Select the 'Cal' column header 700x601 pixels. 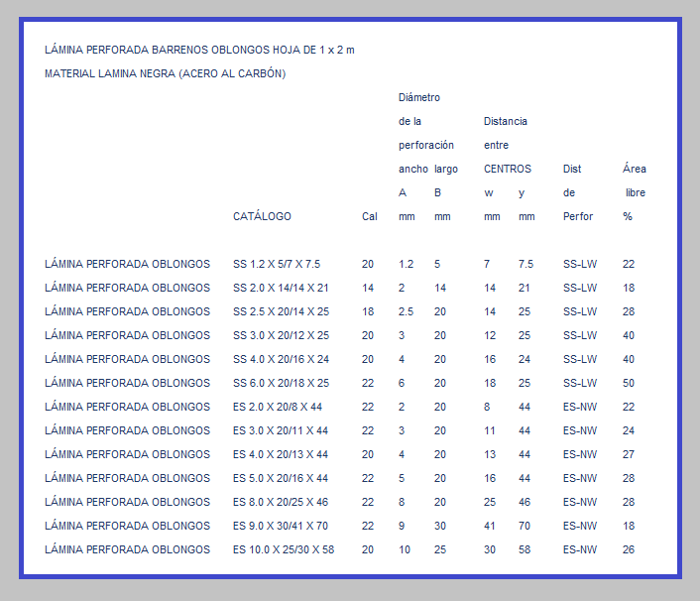click(x=370, y=216)
